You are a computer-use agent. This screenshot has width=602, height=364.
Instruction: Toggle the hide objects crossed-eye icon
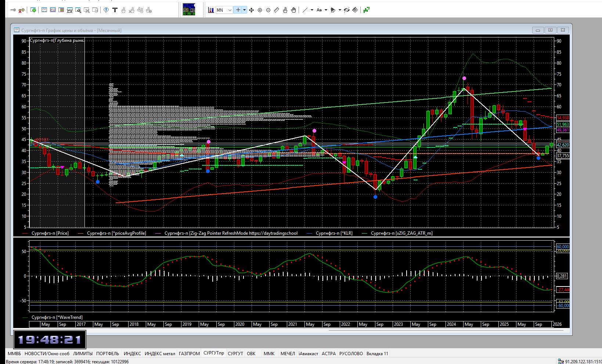(346, 10)
